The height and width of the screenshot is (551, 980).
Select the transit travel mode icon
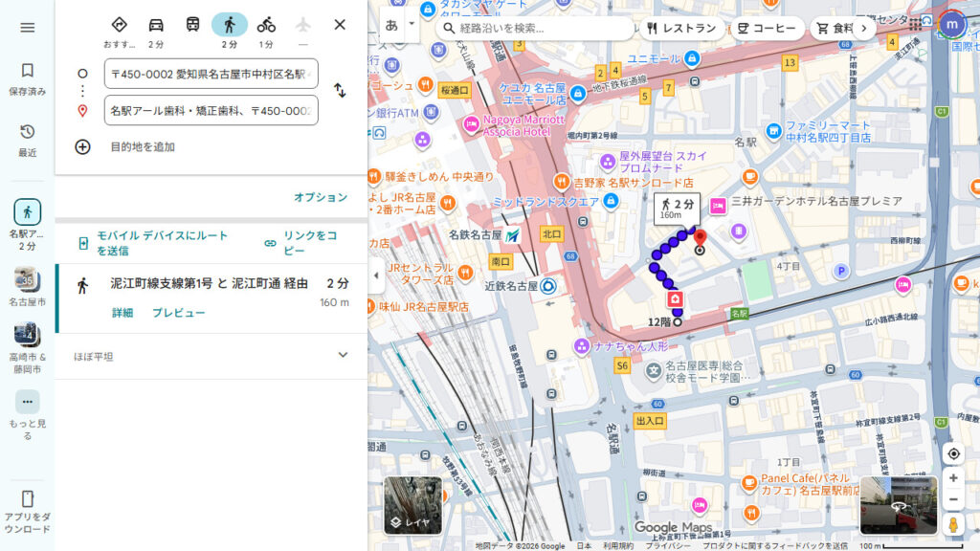[x=192, y=25]
